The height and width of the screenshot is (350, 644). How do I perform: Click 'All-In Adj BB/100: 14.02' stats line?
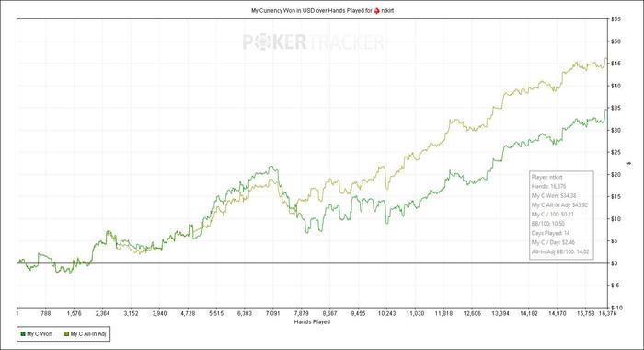click(560, 251)
